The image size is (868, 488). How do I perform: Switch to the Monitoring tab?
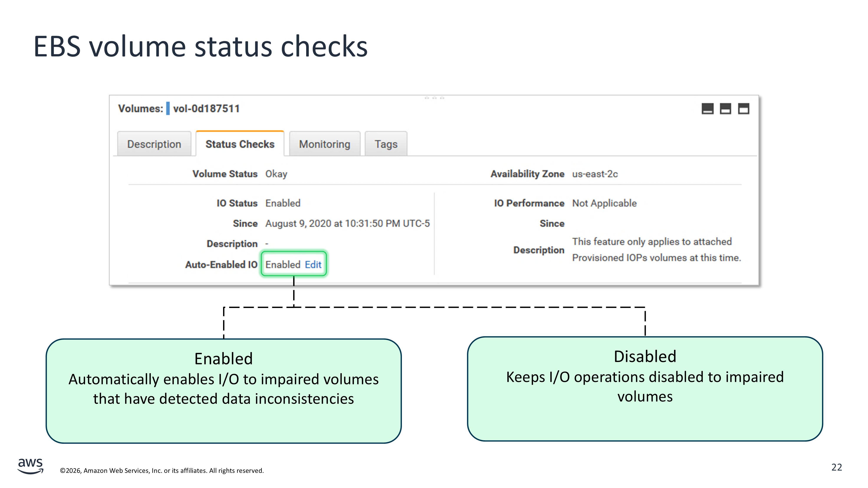pos(324,144)
